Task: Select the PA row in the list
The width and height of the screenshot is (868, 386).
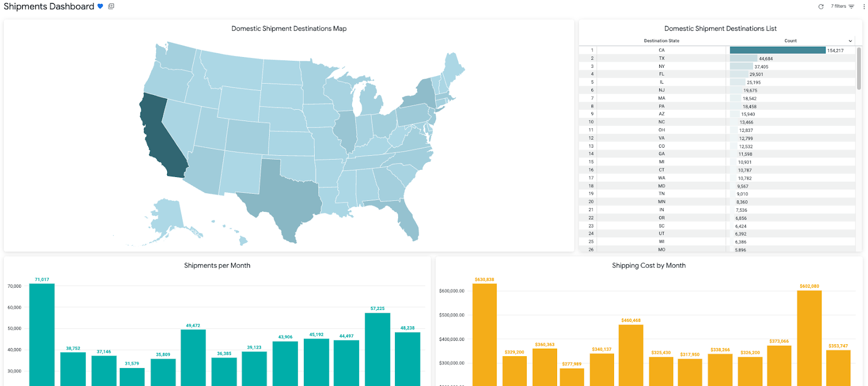Action: click(717, 106)
